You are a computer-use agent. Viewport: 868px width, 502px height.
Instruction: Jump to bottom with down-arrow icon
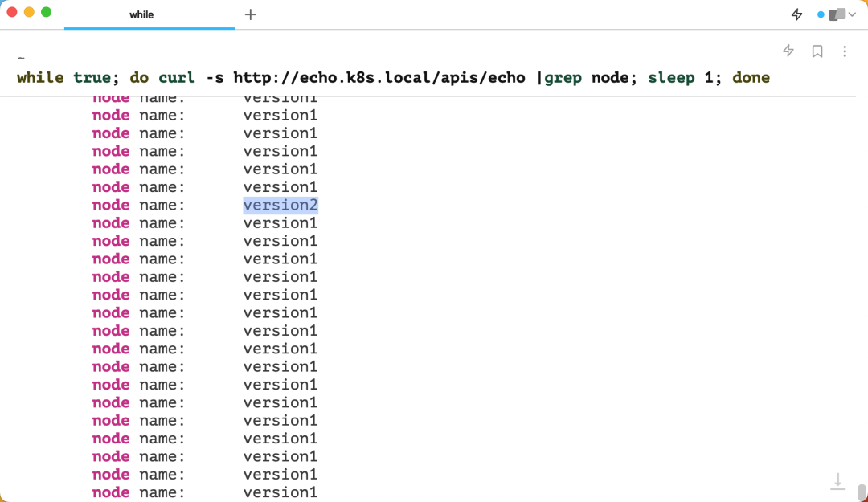(x=837, y=481)
